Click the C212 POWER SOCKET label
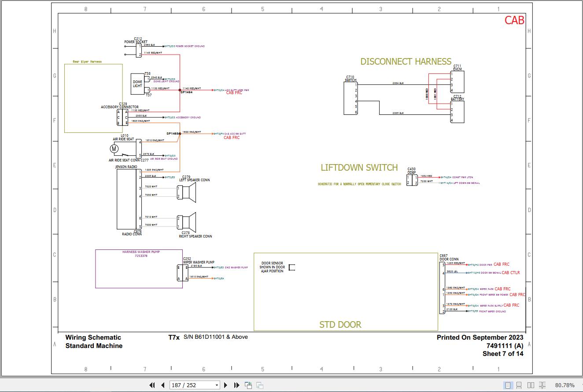583x392 pixels. pyautogui.click(x=136, y=40)
